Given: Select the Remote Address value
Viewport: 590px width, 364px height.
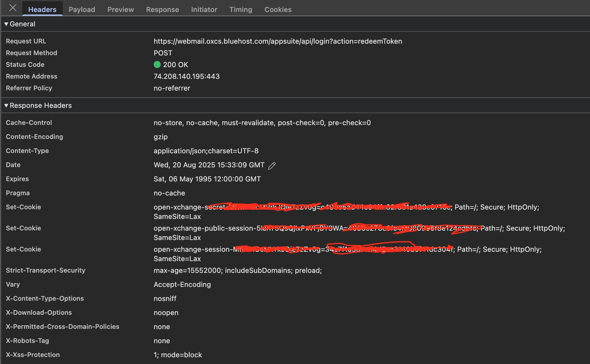Looking at the screenshot, I should click(187, 76).
